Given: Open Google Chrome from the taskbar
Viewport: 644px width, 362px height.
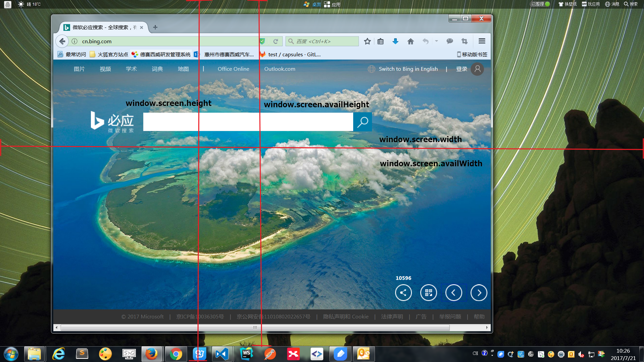Looking at the screenshot, I should tap(176, 354).
